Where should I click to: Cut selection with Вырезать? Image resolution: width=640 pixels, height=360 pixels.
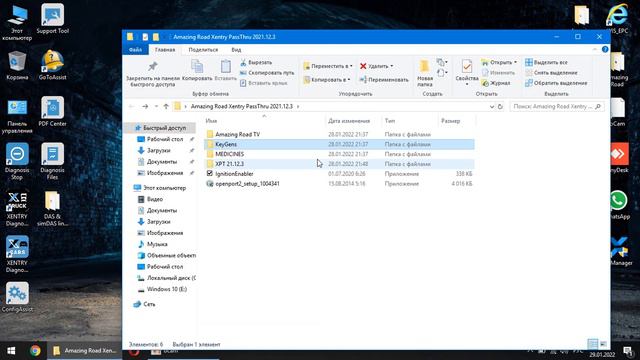click(256, 62)
